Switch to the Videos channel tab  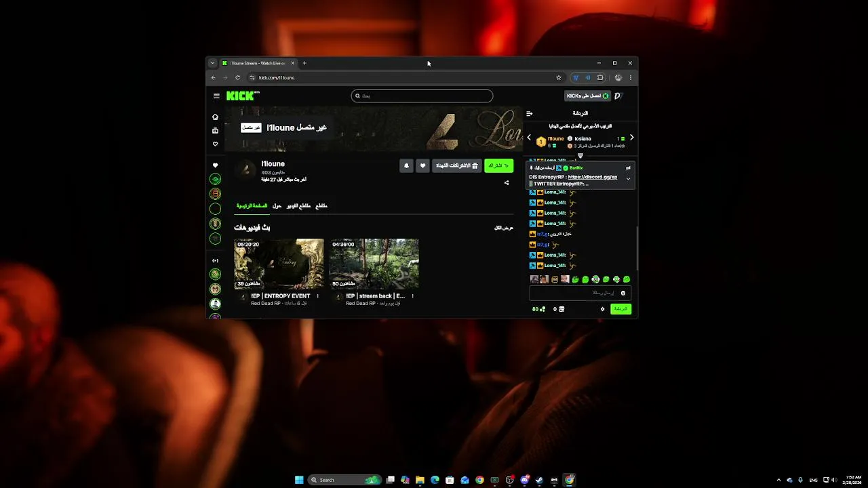click(x=299, y=205)
